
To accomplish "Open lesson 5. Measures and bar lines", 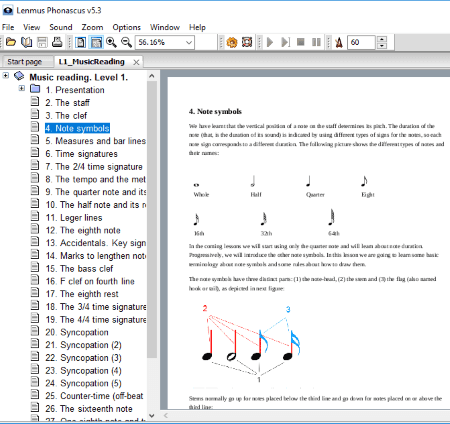I will coord(96,141).
